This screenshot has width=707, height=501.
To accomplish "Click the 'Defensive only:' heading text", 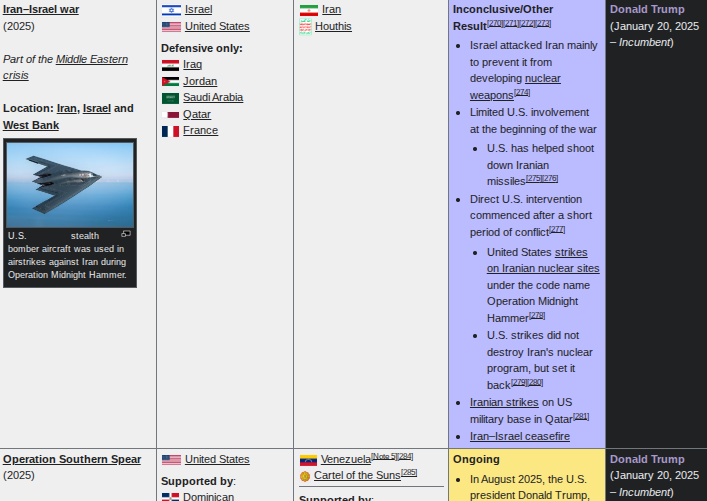I will [202, 48].
